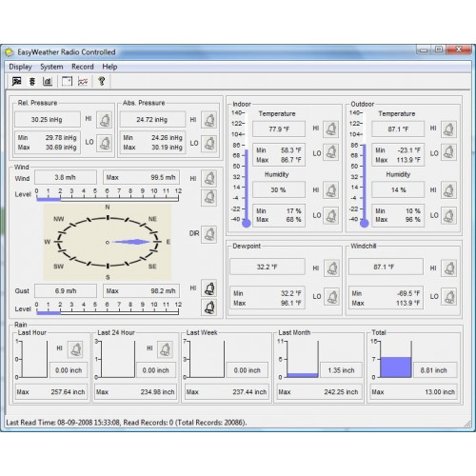Screen dimensions: 476x476
Task: Click the help question mark icon
Action: [x=102, y=81]
